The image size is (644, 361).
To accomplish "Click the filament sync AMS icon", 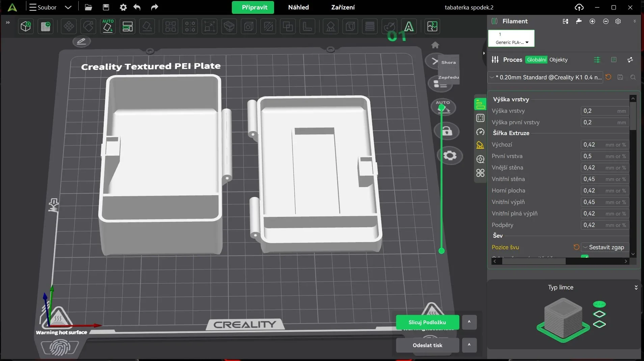I will click(x=566, y=21).
